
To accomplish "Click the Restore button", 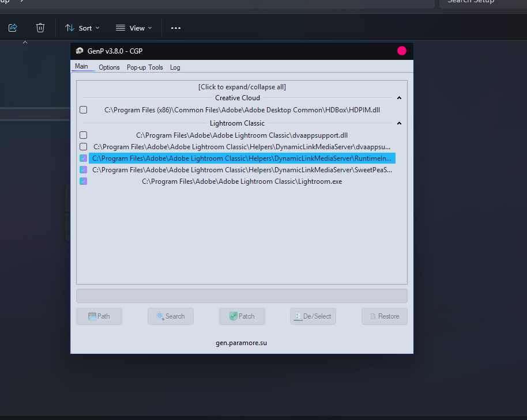I will pyautogui.click(x=385, y=316).
